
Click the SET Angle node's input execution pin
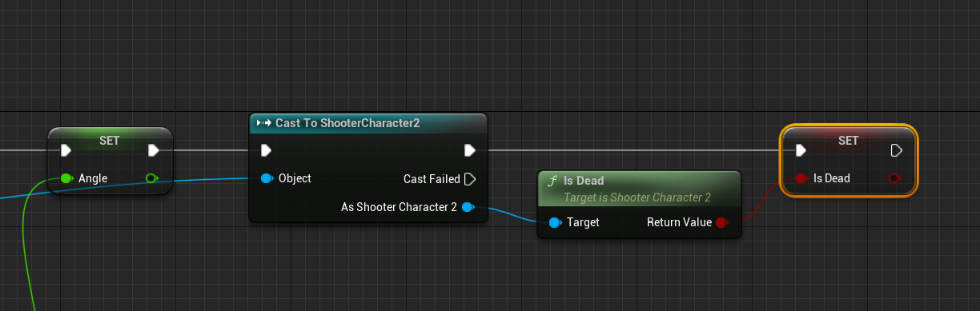point(66,150)
